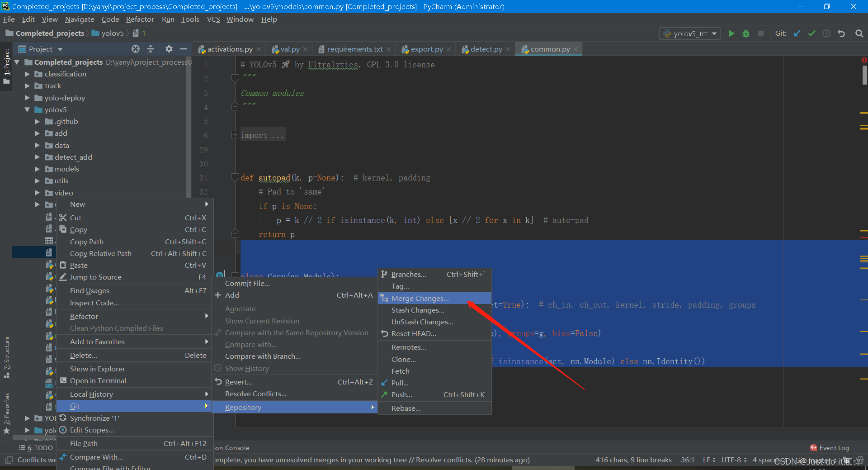
Task: Open yolov5_trt run configuration dropdown
Action: (689, 33)
